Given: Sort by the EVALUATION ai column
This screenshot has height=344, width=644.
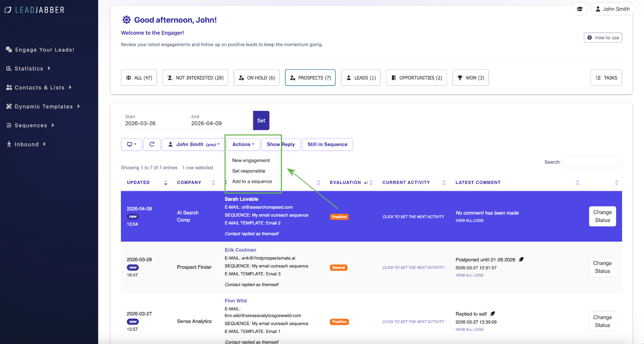Looking at the screenshot, I should pos(351,183).
